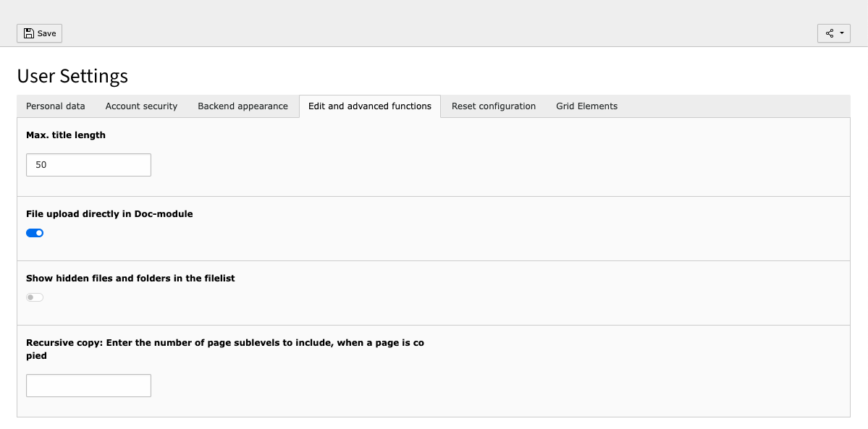Select the Backend appearance tab
This screenshot has height=429, width=868.
(243, 106)
